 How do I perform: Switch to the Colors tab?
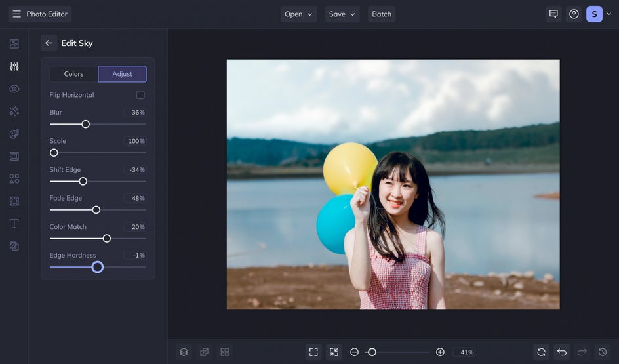[x=74, y=74]
